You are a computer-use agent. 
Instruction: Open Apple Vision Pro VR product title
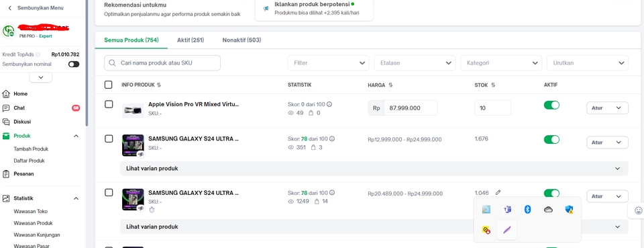[x=193, y=104]
